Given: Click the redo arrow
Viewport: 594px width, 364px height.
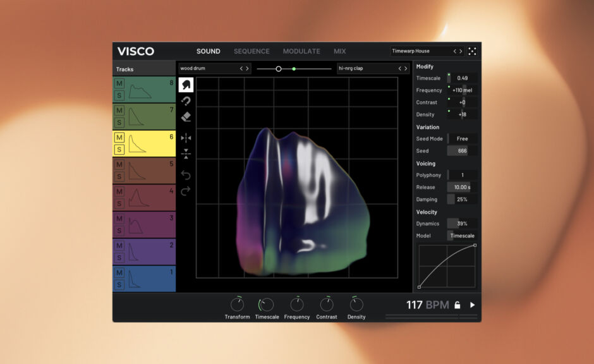Looking at the screenshot, I should (186, 191).
